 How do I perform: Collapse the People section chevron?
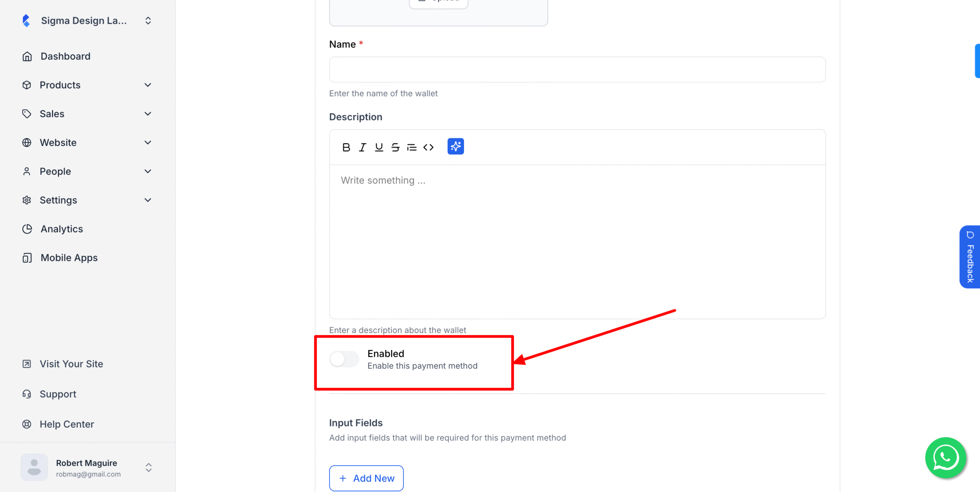point(148,171)
